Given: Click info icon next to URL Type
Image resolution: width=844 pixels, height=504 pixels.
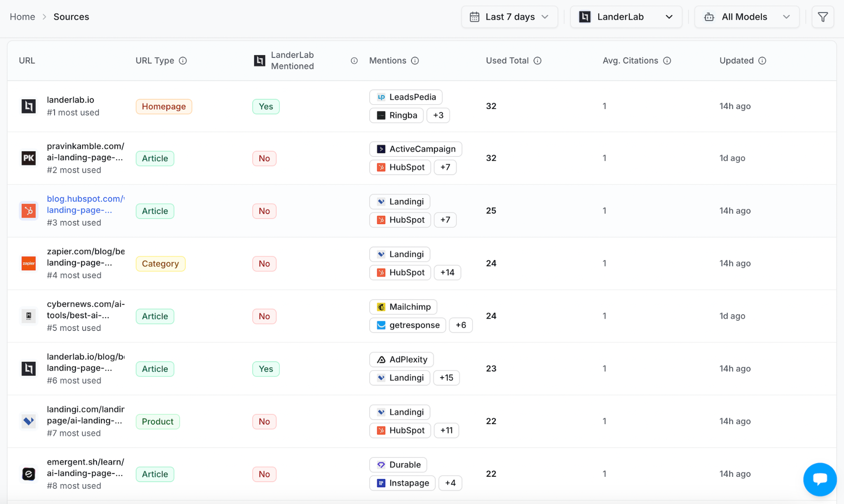Looking at the screenshot, I should pyautogui.click(x=183, y=61).
